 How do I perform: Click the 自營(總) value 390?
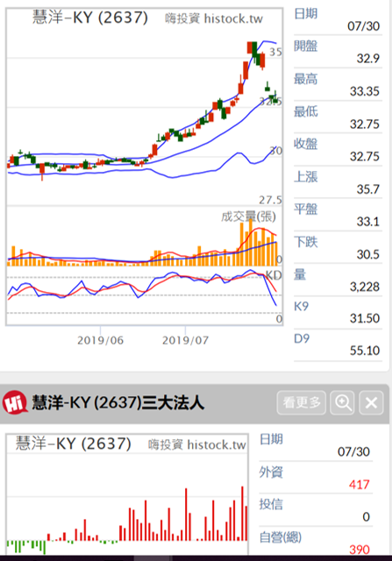point(360,550)
